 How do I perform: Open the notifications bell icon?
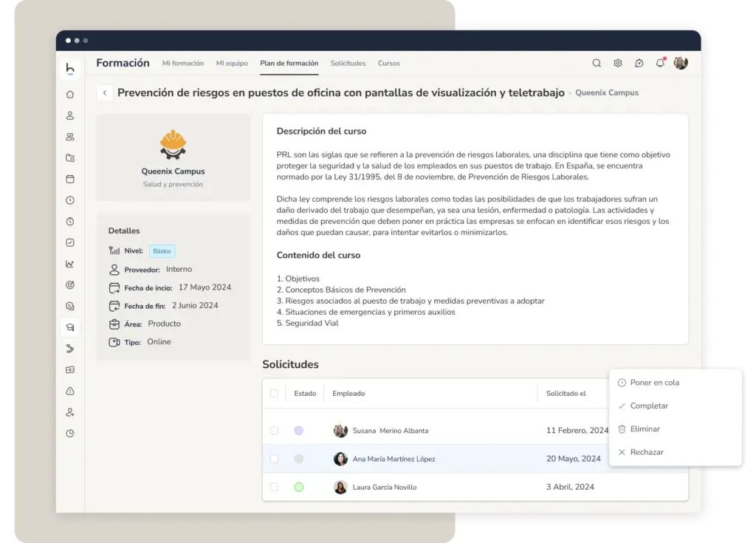(x=660, y=63)
